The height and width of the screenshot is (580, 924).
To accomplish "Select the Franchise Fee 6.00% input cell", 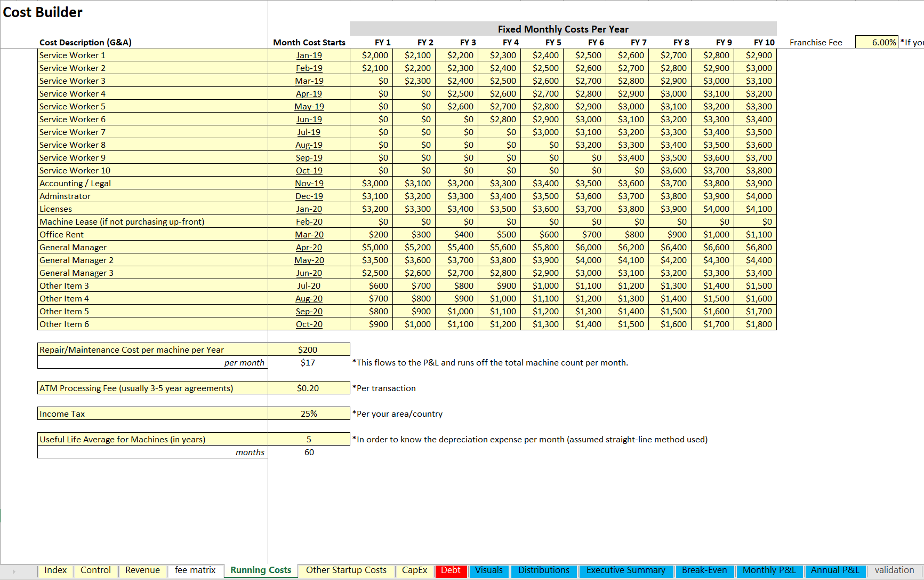I will pos(877,42).
